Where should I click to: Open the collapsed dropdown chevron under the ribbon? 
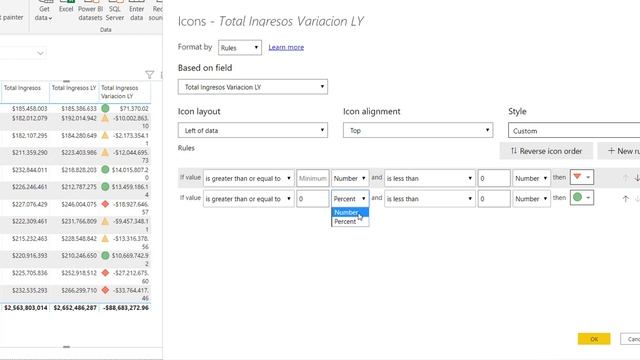40,53
